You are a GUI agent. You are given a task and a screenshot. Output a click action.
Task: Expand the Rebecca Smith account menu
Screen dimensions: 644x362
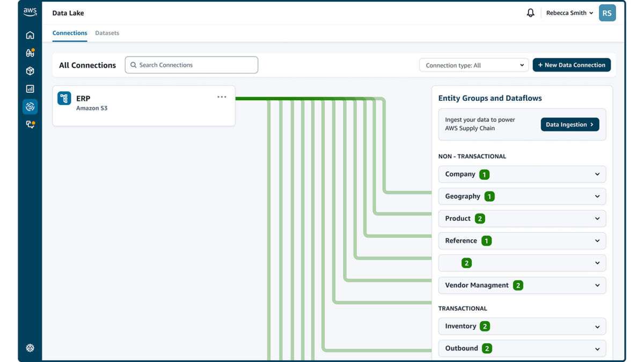570,12
